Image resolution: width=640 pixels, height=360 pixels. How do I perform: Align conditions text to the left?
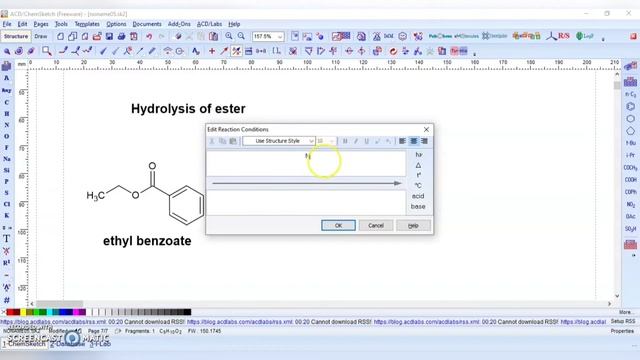pos(402,141)
